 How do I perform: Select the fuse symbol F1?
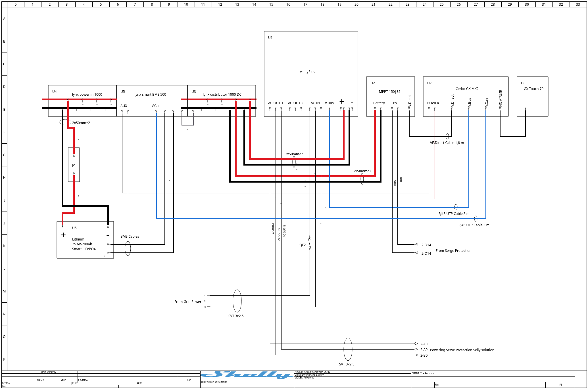point(74,165)
